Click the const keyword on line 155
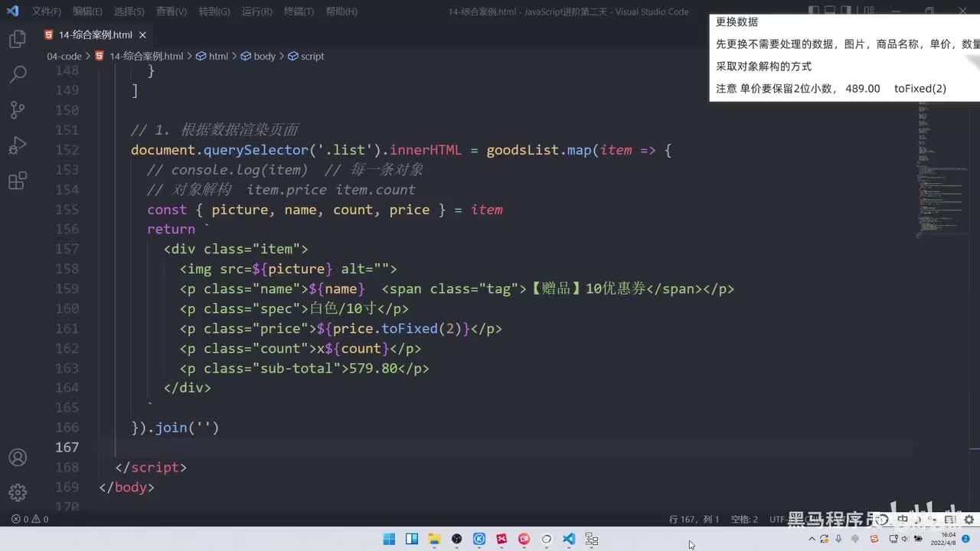Screen dimensions: 980x551 click(x=167, y=210)
